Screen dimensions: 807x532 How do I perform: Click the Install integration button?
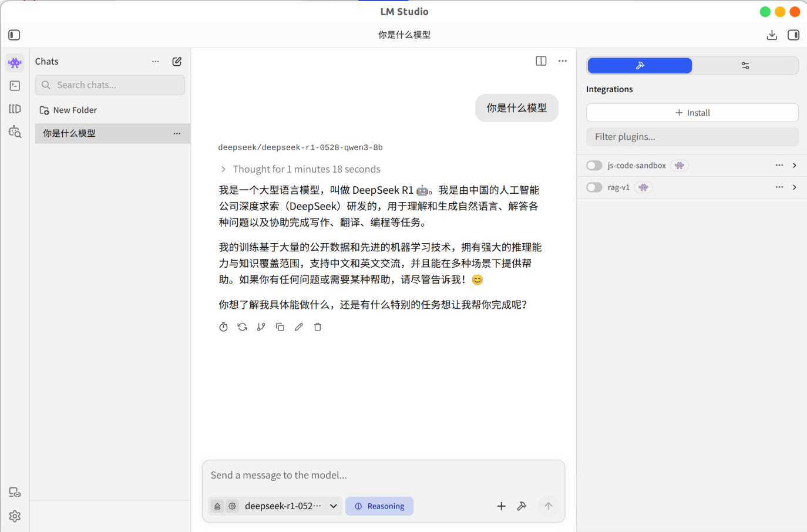point(692,113)
